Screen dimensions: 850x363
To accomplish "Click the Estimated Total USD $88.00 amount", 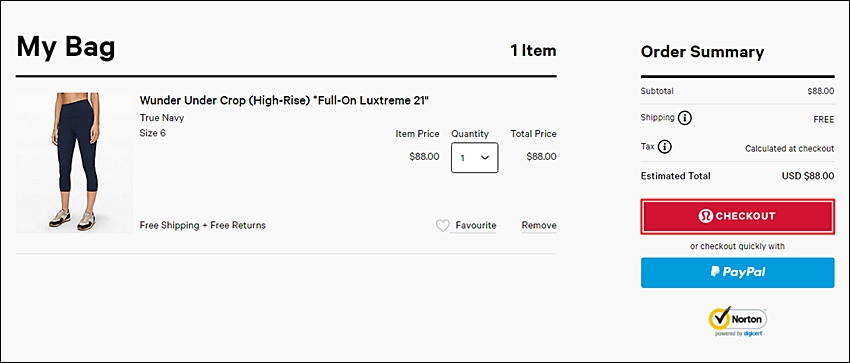I will (808, 176).
